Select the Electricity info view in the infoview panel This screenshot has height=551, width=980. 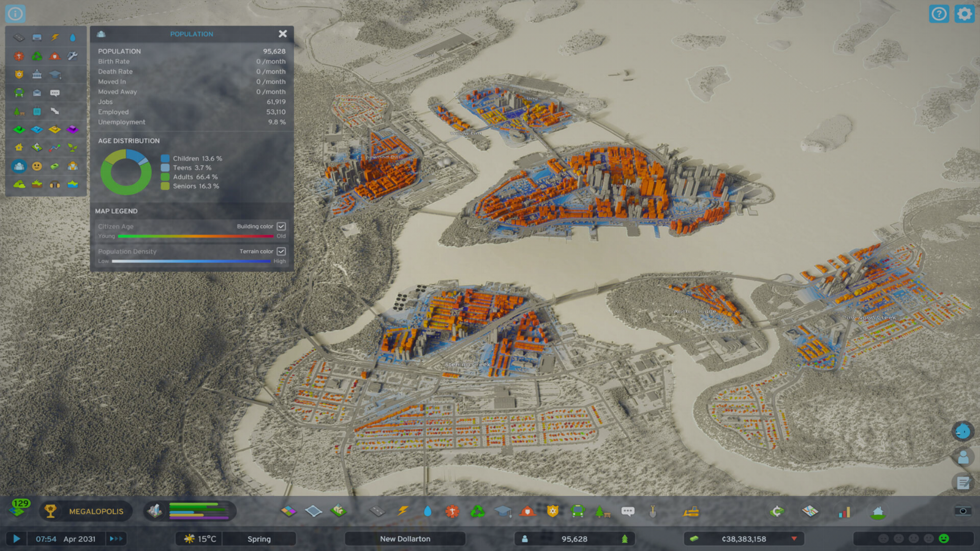click(55, 37)
